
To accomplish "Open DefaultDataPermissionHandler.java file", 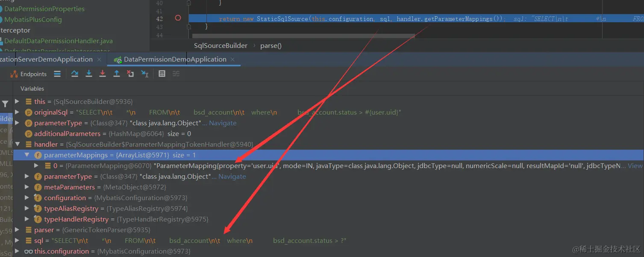I will 59,41.
